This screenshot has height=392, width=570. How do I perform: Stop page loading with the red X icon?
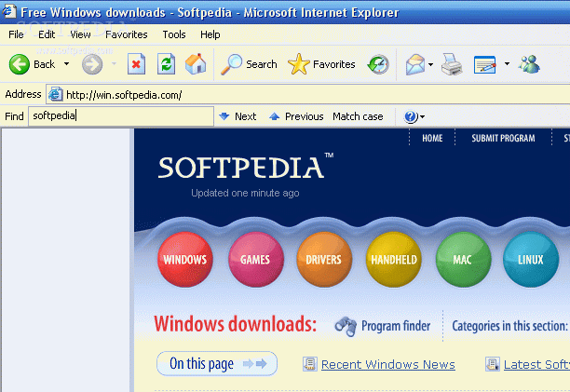coord(136,64)
